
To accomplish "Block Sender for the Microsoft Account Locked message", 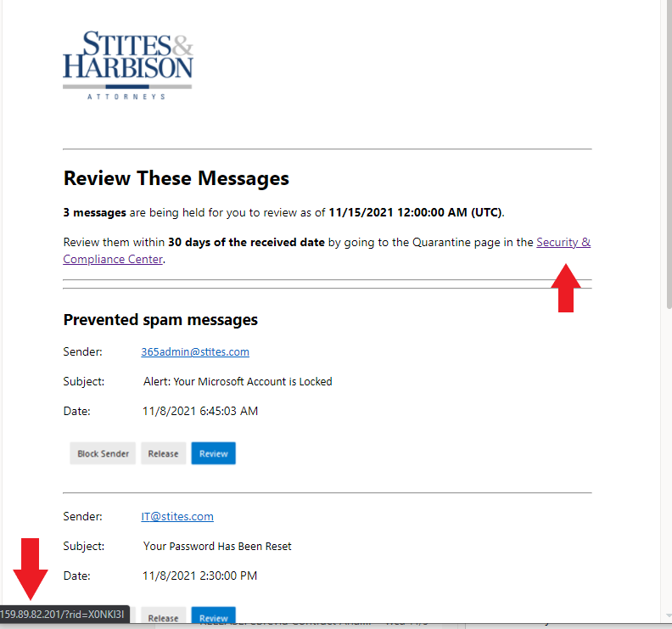I will tap(103, 453).
